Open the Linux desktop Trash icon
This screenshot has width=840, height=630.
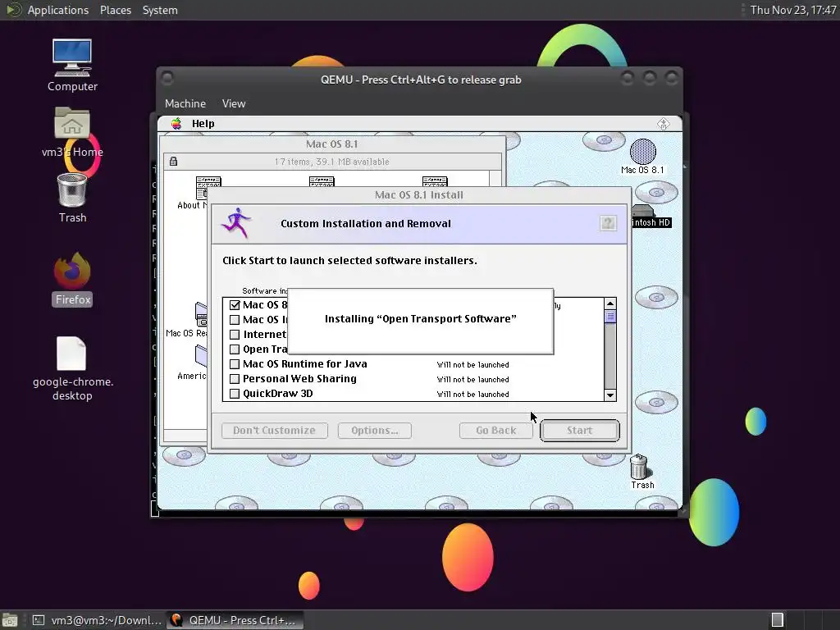pyautogui.click(x=72, y=190)
